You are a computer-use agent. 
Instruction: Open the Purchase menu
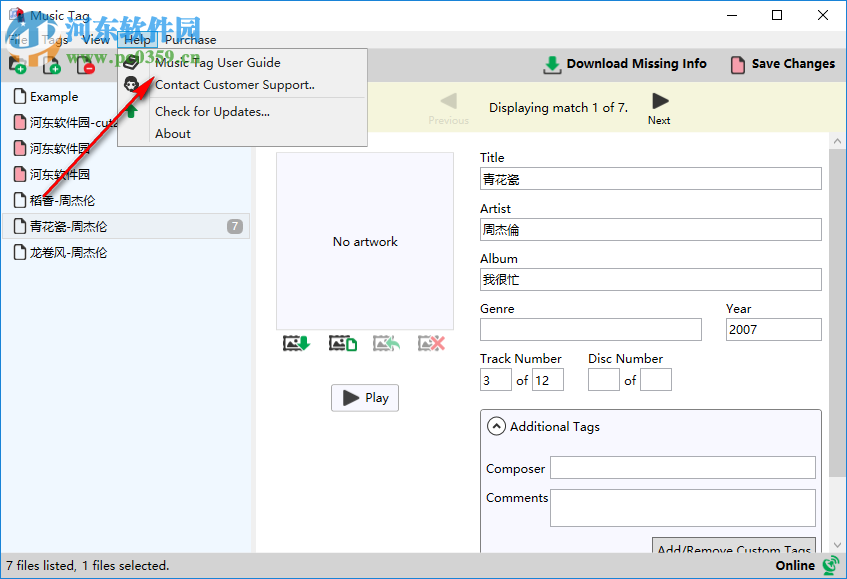point(191,39)
